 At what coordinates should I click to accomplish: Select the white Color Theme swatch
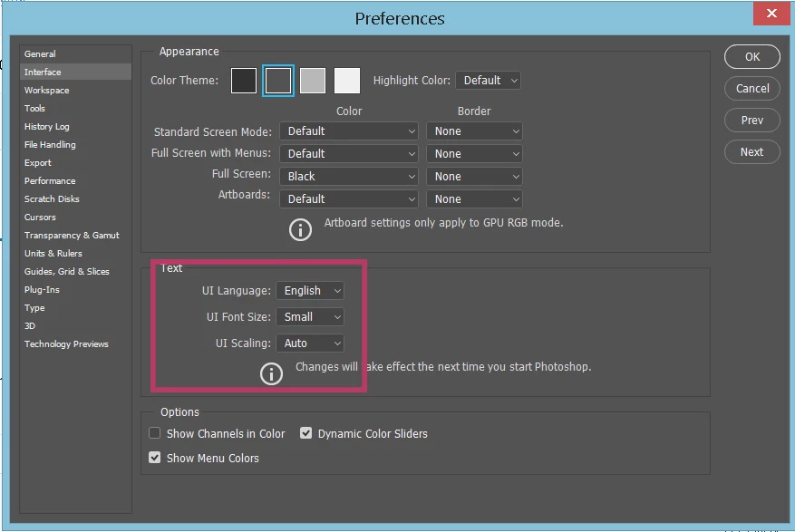click(347, 81)
